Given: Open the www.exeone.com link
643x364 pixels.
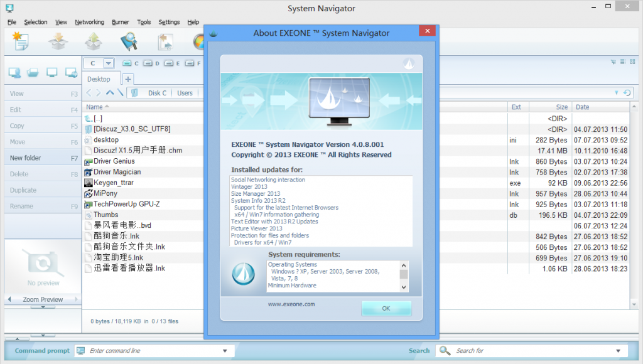Looking at the screenshot, I should tap(291, 304).
